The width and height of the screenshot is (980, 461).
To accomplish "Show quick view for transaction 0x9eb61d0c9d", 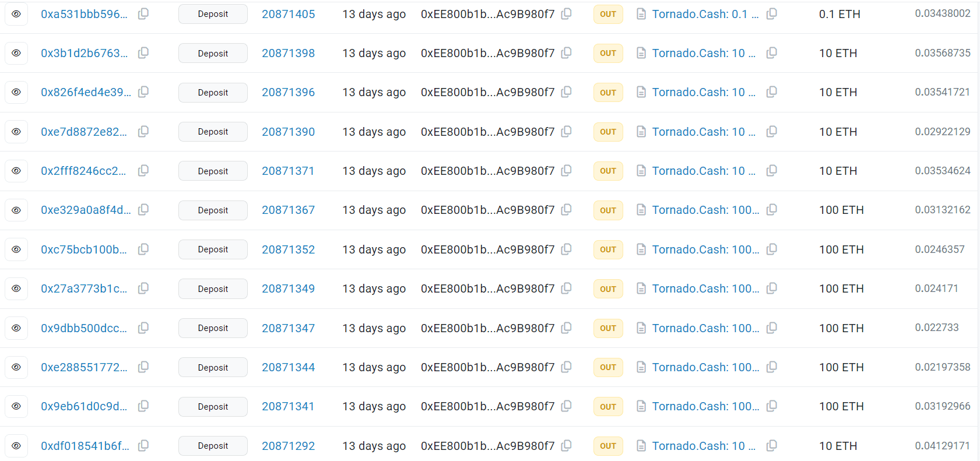I will pos(16,406).
